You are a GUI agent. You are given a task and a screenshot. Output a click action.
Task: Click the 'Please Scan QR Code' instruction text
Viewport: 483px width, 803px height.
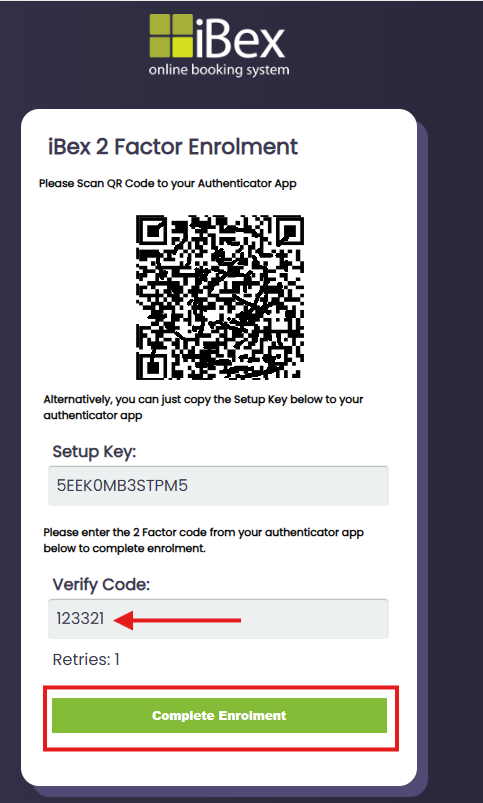click(x=167, y=183)
